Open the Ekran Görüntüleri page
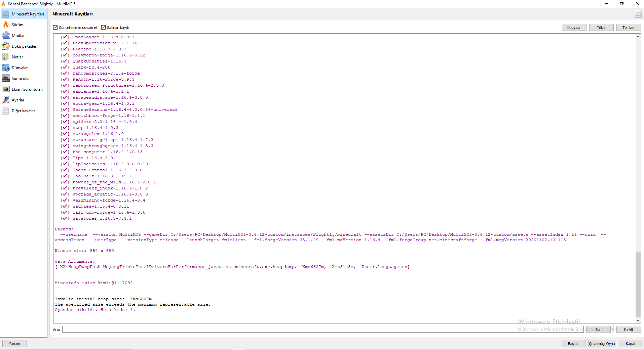 pos(24,89)
